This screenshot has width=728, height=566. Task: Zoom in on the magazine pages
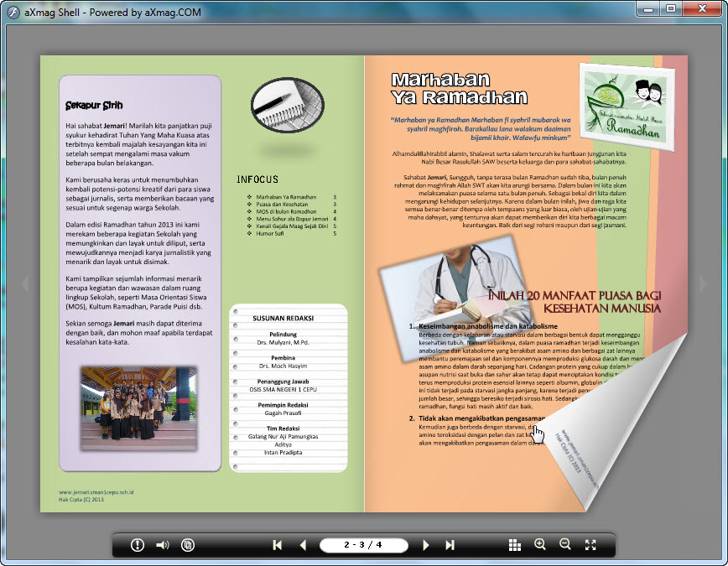541,544
